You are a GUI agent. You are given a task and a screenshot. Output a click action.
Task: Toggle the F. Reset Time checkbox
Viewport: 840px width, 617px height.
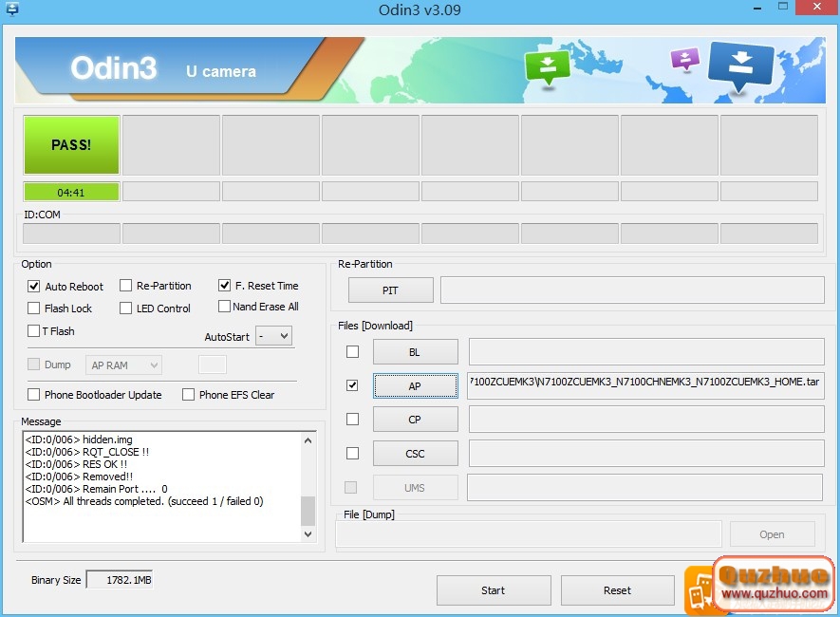point(224,286)
